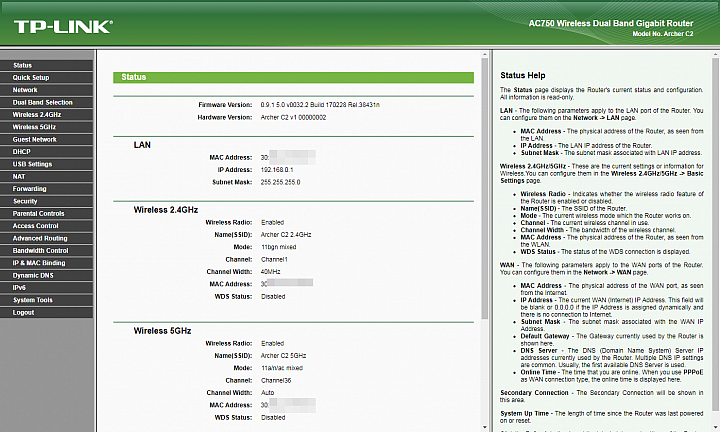
Task: Click the 5GHz WDS Status Disabled value
Action: 273,418
